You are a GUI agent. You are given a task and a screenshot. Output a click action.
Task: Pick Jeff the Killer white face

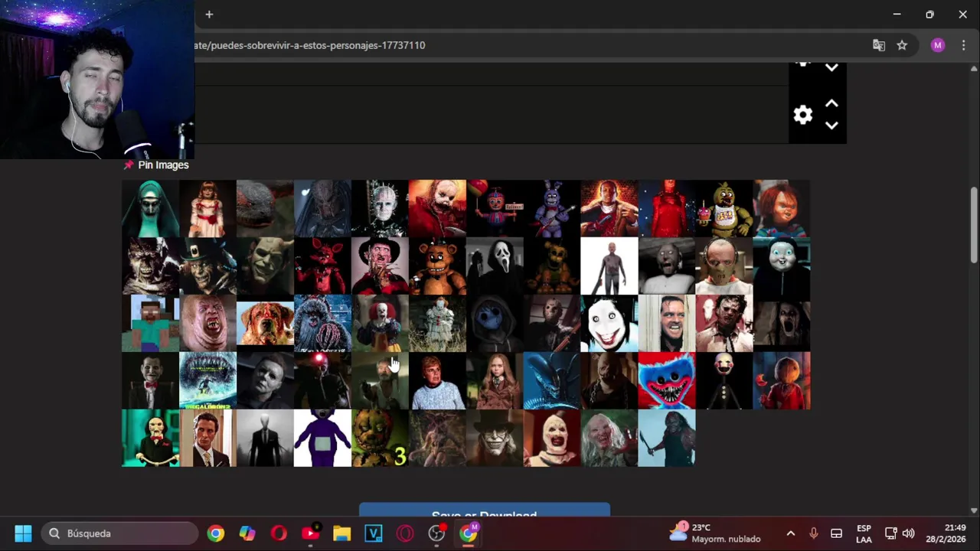tap(609, 323)
